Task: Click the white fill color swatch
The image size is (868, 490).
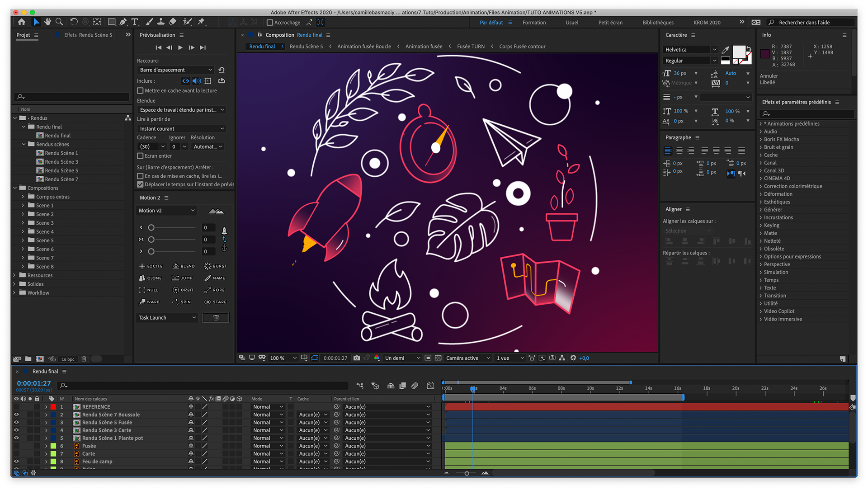Action: click(x=739, y=52)
